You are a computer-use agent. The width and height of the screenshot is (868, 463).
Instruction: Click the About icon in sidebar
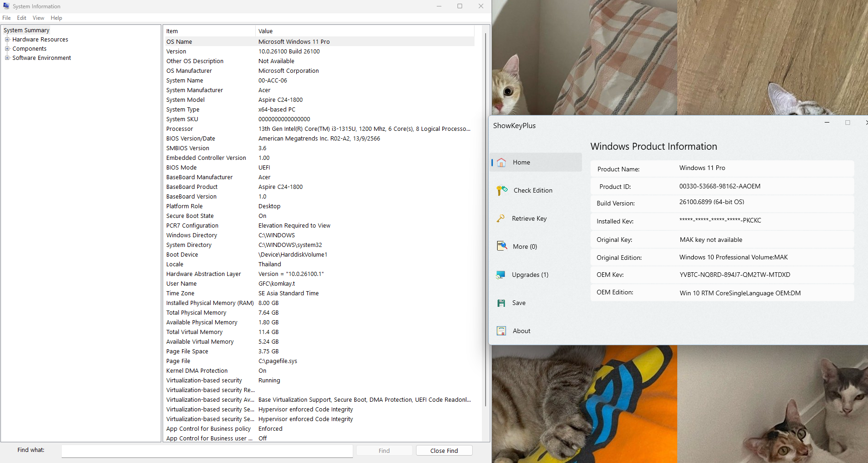click(501, 331)
